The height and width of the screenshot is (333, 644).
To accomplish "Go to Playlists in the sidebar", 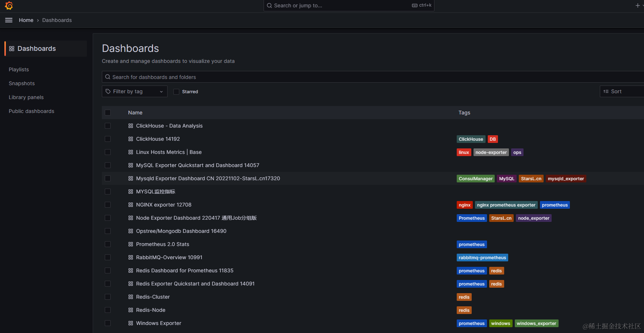I will [19, 69].
